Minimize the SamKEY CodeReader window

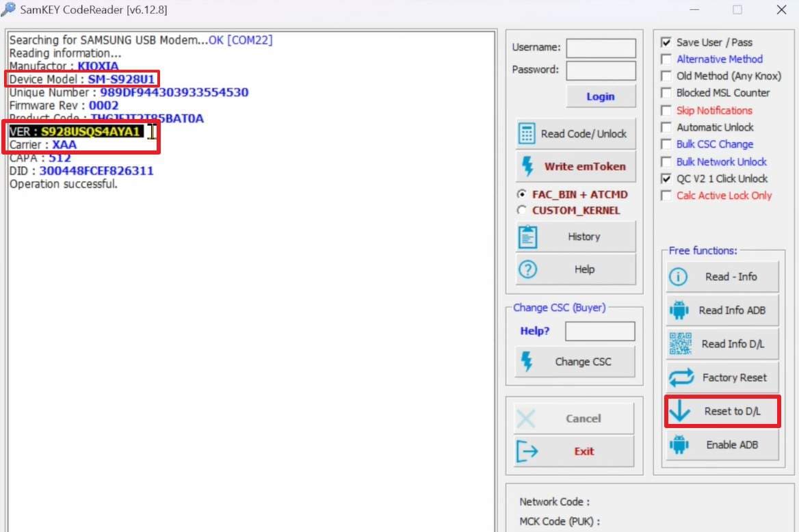click(x=694, y=10)
